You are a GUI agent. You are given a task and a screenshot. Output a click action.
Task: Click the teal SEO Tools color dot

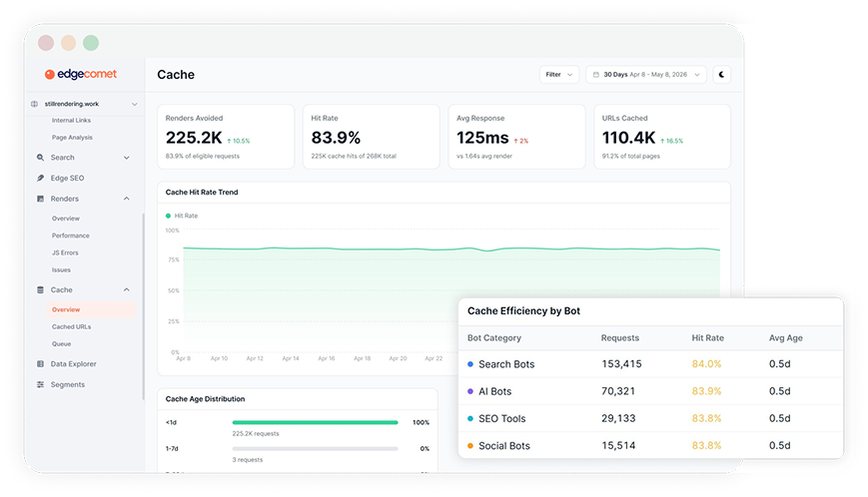(470, 418)
